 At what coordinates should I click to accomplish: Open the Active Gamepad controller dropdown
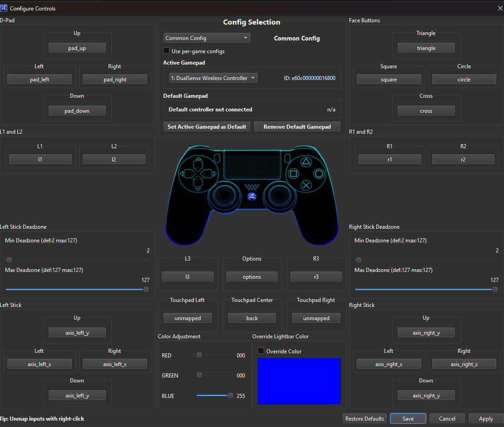click(x=213, y=78)
